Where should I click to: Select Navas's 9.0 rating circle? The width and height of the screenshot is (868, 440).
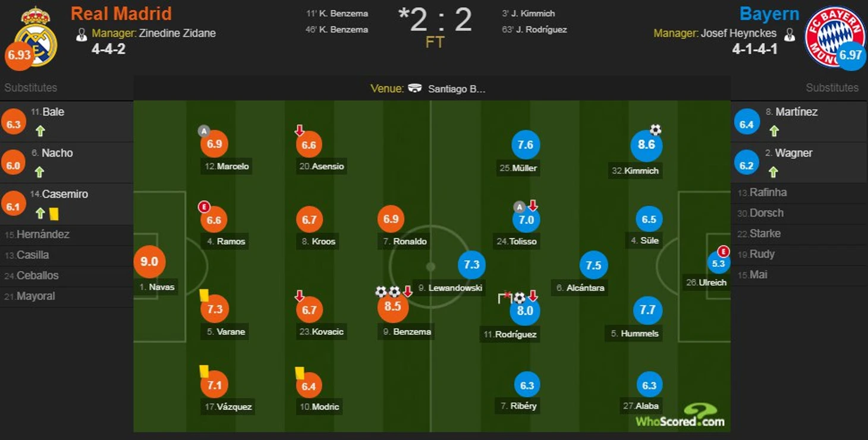149,262
